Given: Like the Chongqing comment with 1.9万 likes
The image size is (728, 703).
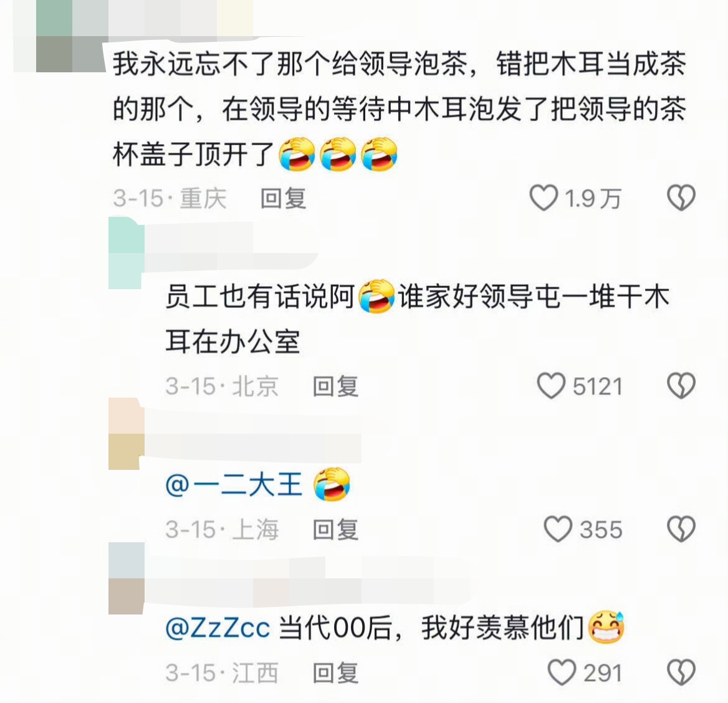Looking at the screenshot, I should [544, 198].
